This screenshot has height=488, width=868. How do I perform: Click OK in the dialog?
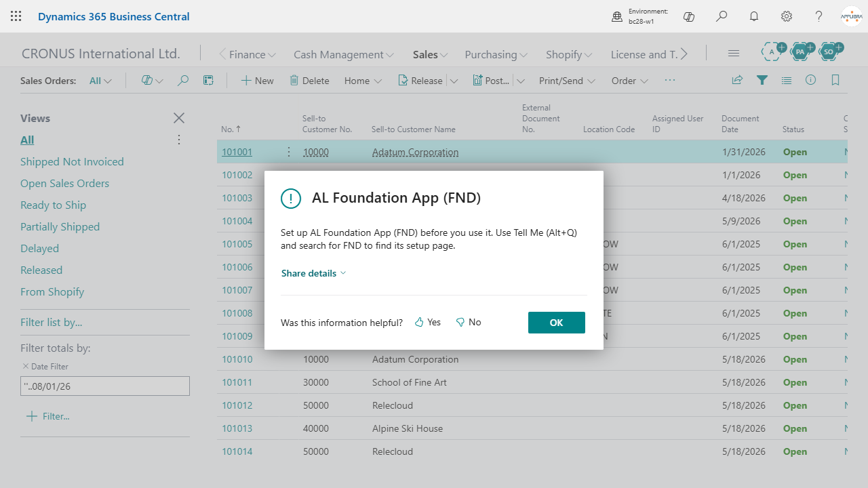557,323
